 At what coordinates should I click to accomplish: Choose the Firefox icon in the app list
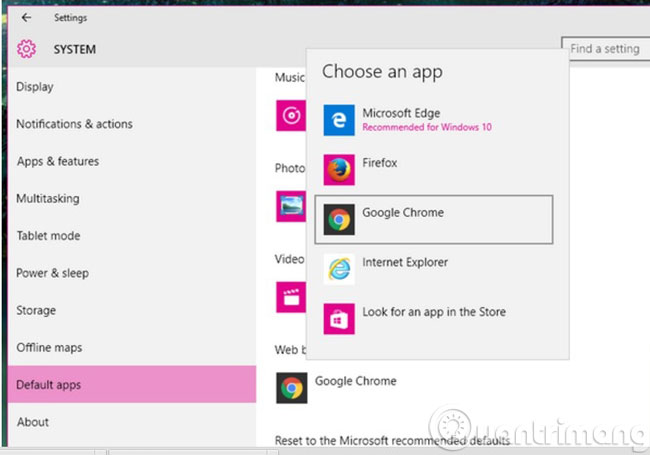click(339, 170)
